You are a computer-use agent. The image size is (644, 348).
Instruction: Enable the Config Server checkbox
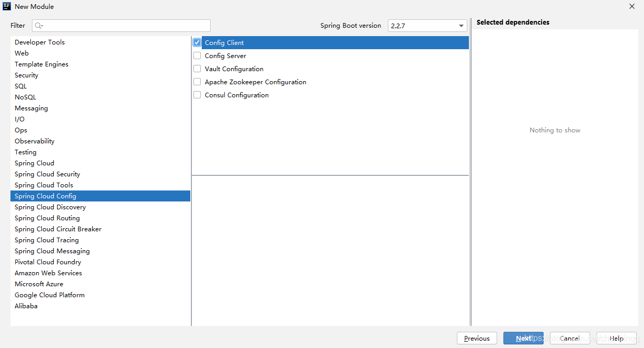pyautogui.click(x=197, y=55)
